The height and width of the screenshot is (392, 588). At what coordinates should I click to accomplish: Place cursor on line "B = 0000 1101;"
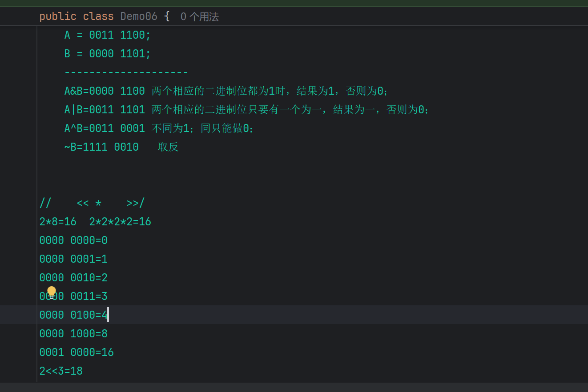107,53
